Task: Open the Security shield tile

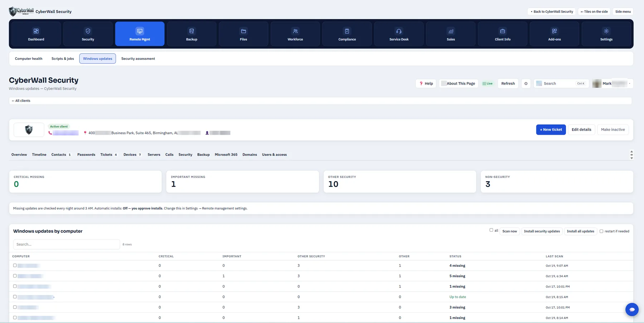Action: click(88, 34)
